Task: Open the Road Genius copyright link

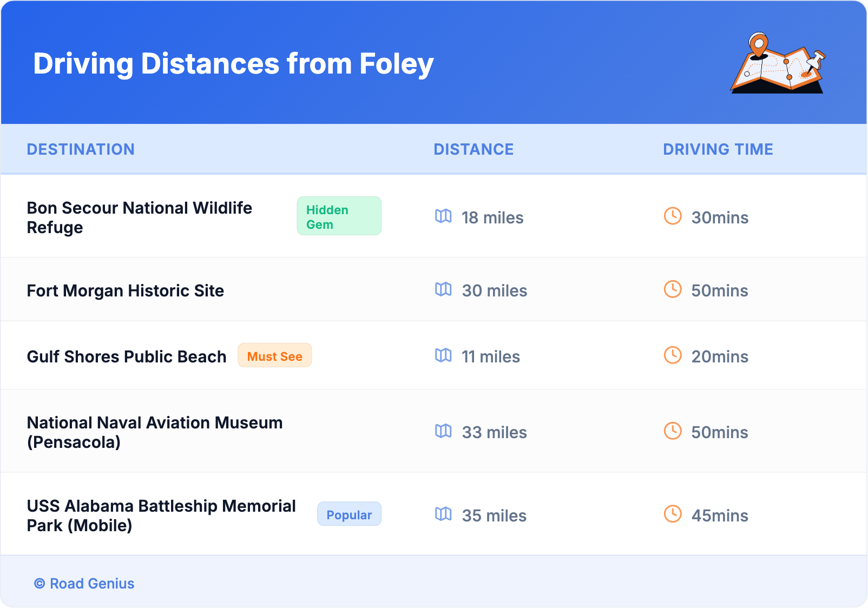Action: click(x=84, y=584)
